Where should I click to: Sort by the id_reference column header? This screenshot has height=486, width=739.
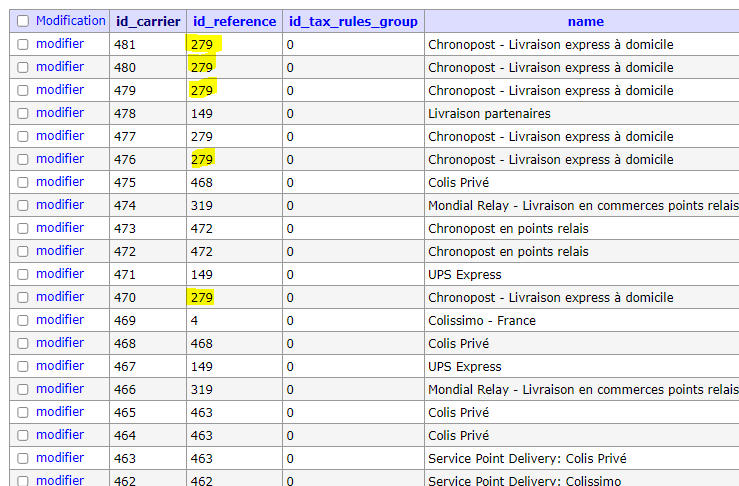[x=234, y=21]
